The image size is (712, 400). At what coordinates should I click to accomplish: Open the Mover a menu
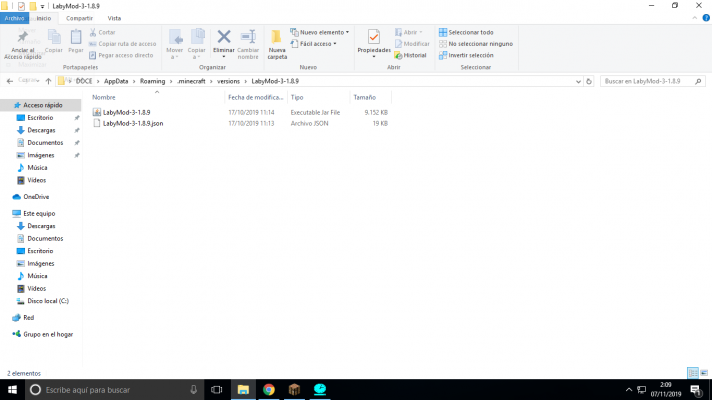pyautogui.click(x=175, y=44)
